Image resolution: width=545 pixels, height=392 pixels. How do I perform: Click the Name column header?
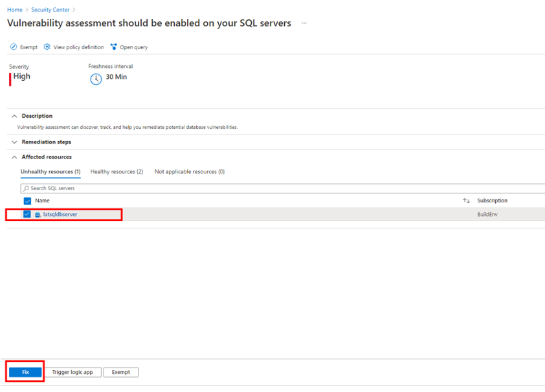click(42, 201)
